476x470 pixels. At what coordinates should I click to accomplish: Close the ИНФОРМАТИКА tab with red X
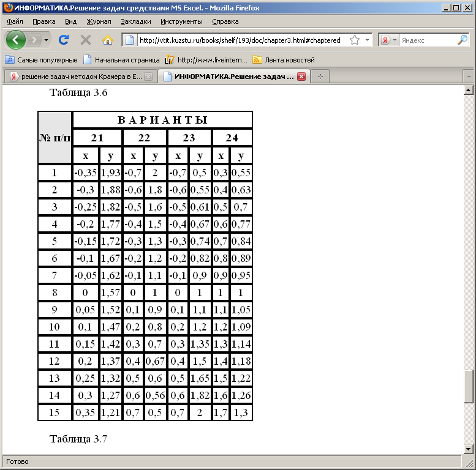coord(301,76)
